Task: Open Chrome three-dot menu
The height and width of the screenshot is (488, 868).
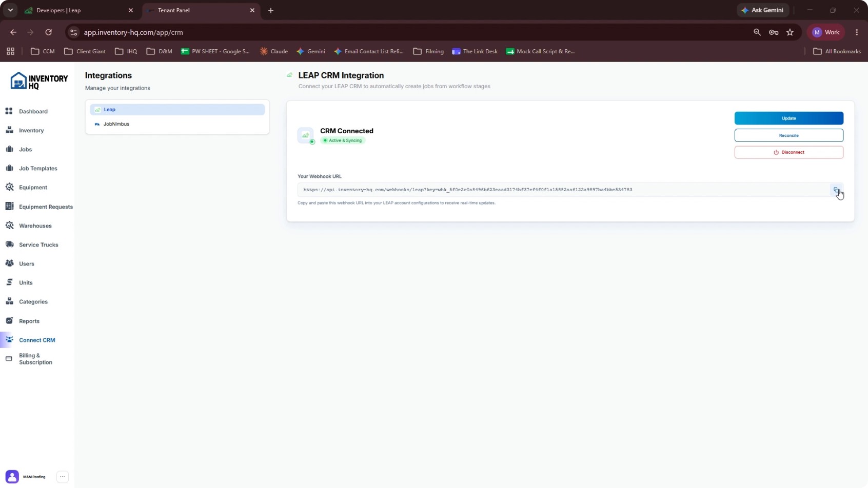Action: pos(857,32)
